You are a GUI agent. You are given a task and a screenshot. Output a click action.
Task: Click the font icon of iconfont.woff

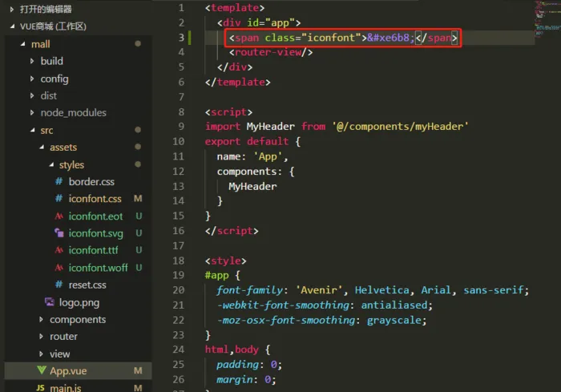click(59, 268)
